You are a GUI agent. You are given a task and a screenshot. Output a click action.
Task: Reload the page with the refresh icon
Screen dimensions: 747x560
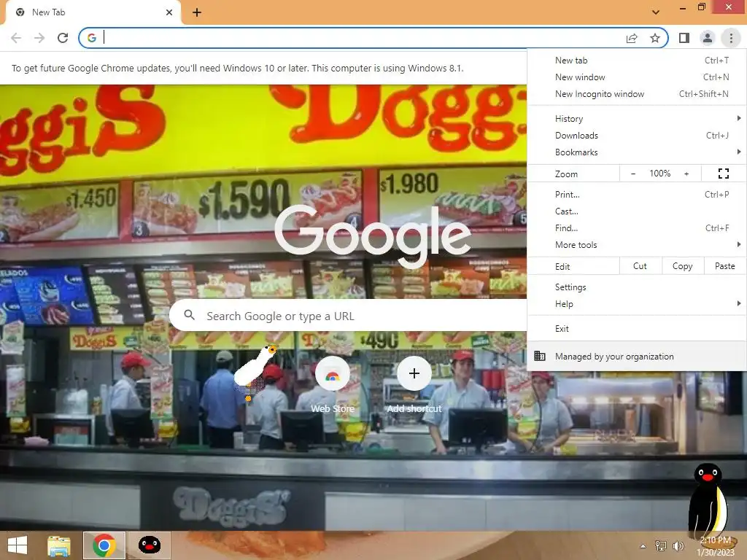tap(63, 38)
